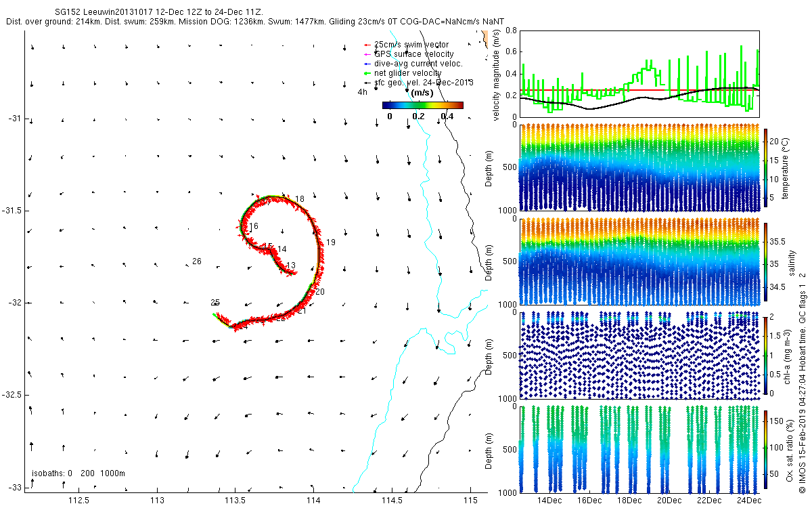This screenshot has width=812, height=508.
Task: Click day marker '16' on glider track
Action: point(254,226)
